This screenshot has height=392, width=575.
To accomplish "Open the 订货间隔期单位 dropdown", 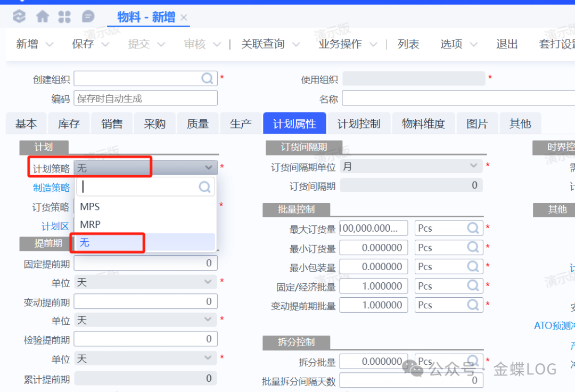I will [473, 167].
